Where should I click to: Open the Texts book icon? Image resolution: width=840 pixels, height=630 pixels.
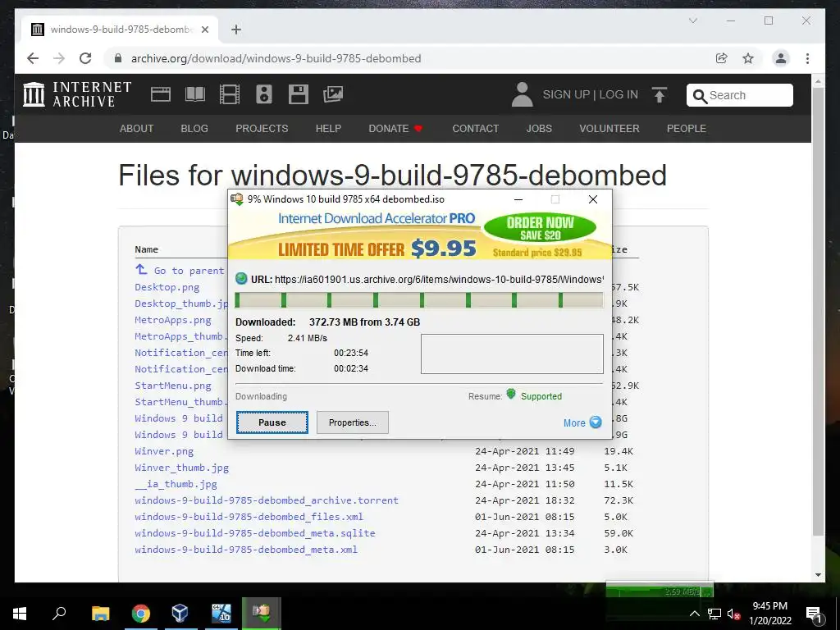(195, 94)
